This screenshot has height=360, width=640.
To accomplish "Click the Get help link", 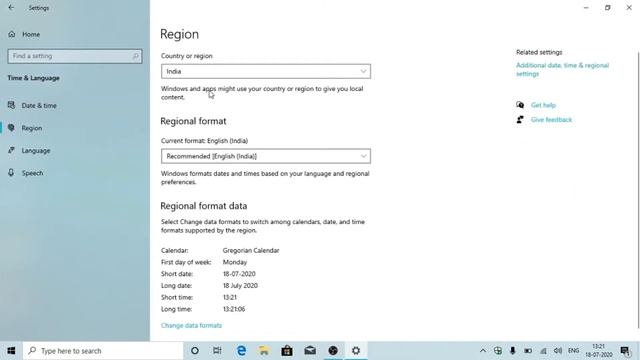I will pos(543,105).
